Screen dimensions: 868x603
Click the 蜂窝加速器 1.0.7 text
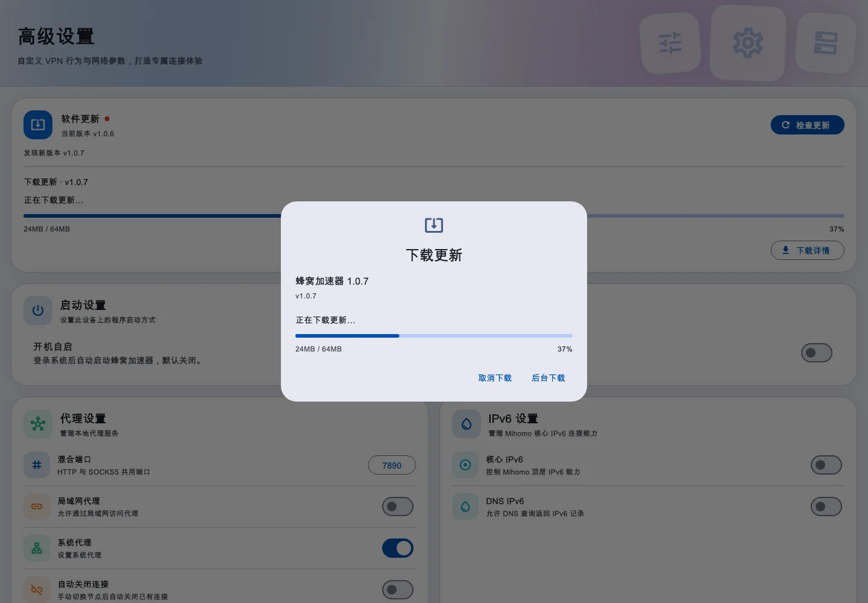tap(332, 281)
